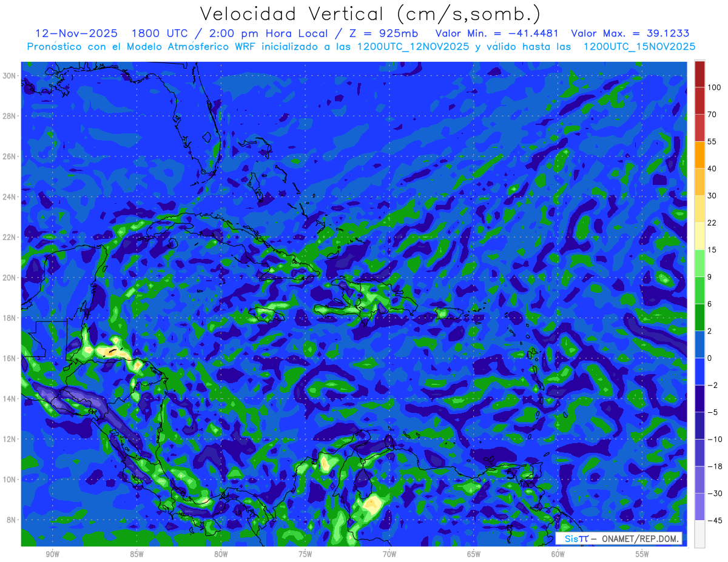
Task: Click the longitude label "85W"
Action: 136,554
